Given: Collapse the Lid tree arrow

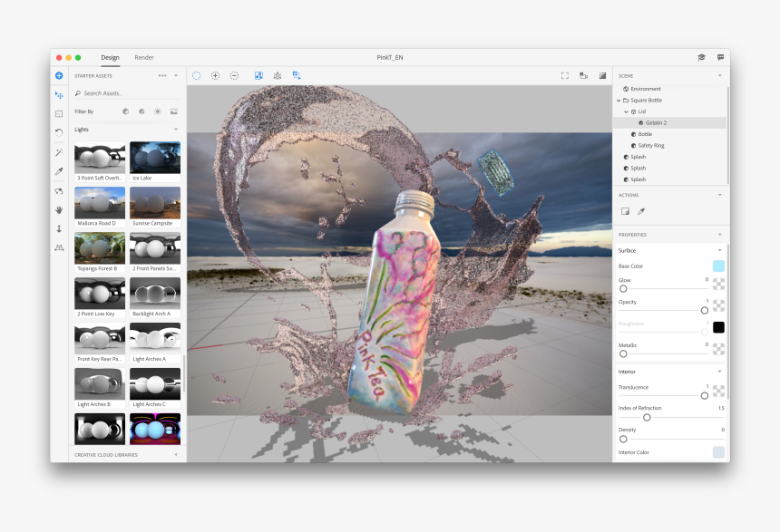Looking at the screenshot, I should pyautogui.click(x=627, y=111).
